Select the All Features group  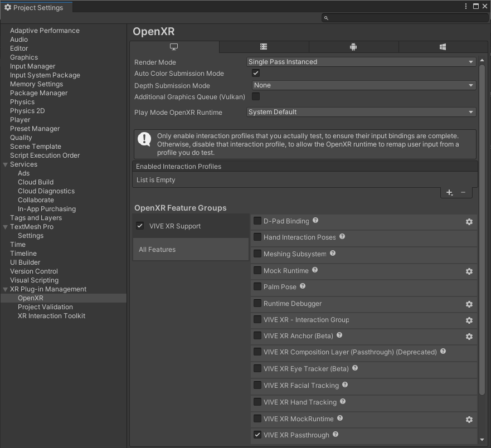(x=190, y=250)
